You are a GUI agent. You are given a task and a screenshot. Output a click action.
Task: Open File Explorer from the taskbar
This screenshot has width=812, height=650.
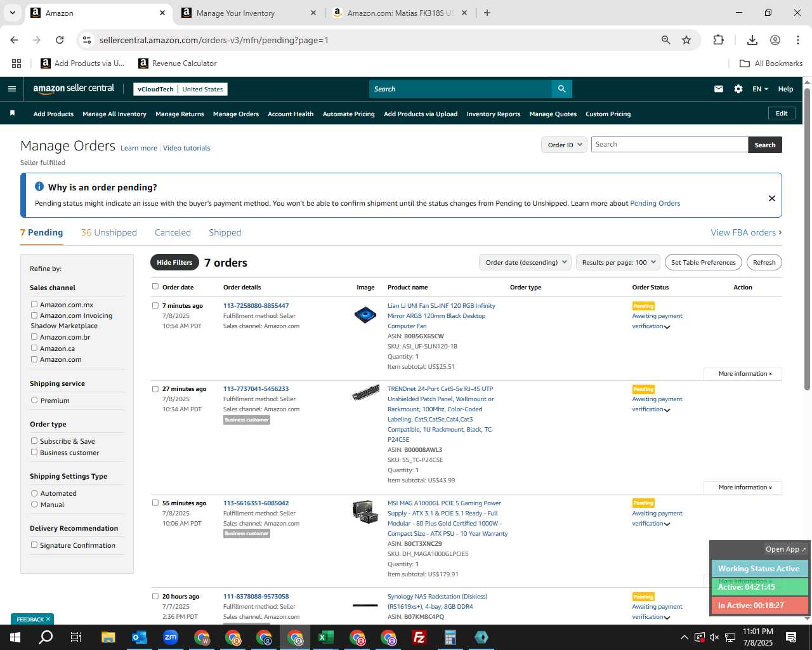tap(108, 637)
